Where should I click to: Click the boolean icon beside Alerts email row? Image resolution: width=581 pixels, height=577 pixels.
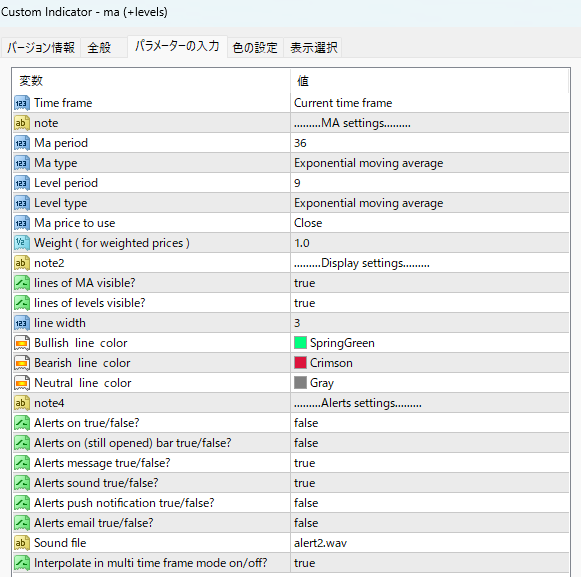[x=21, y=523]
